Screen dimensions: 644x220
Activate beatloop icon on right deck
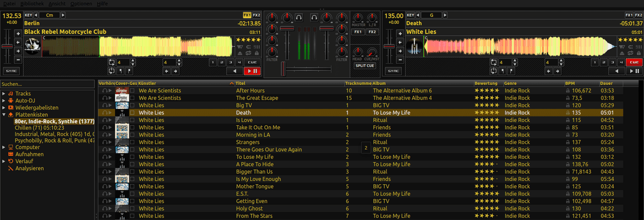coord(494,62)
